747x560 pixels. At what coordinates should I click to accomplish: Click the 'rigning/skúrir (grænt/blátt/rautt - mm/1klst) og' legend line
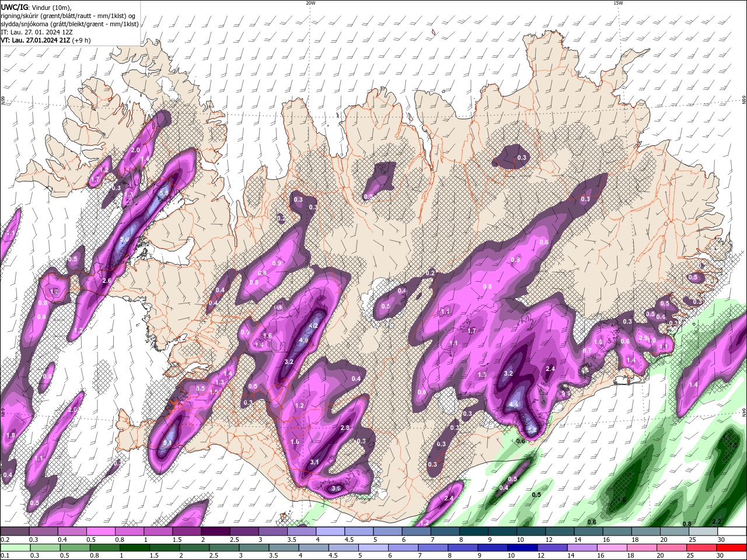point(68,16)
